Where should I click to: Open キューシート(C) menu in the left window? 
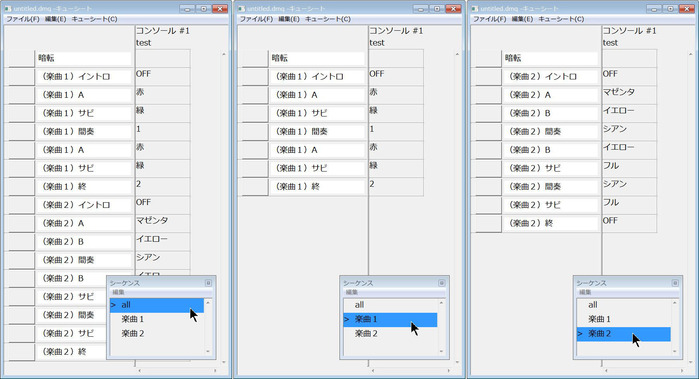pyautogui.click(x=95, y=19)
